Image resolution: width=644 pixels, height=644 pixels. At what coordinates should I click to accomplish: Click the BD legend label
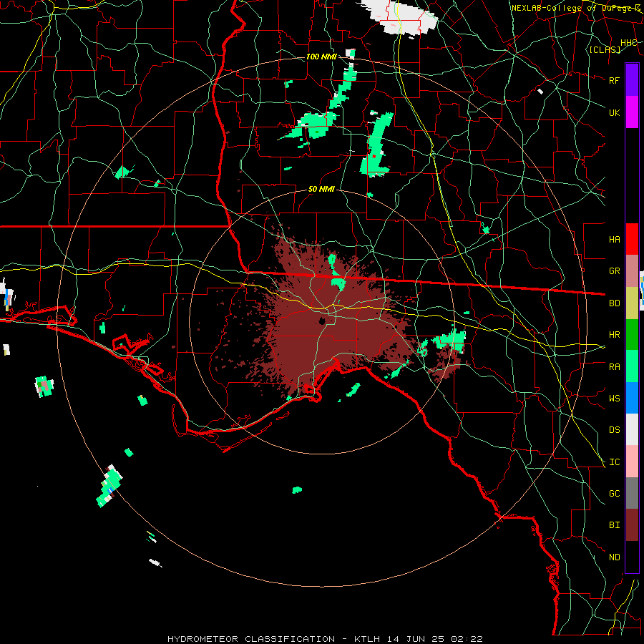(614, 303)
